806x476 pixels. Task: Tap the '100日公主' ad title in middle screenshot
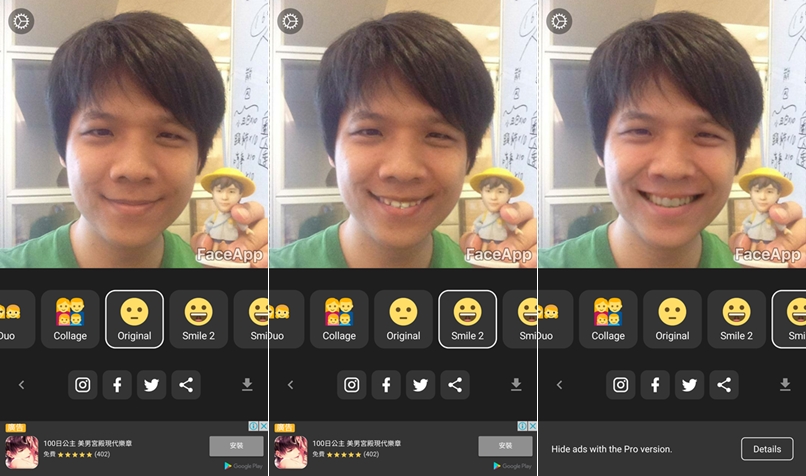tap(356, 443)
